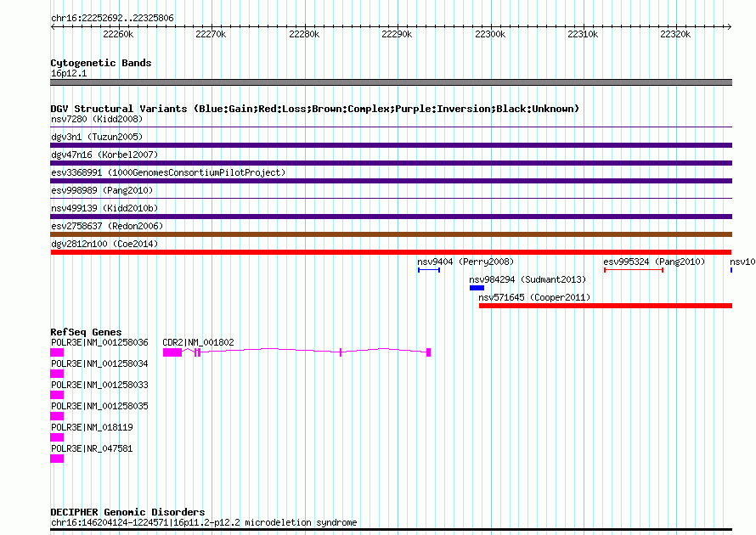Click the 22290k ruler tick label
The width and height of the screenshot is (756, 535).
pyautogui.click(x=397, y=34)
